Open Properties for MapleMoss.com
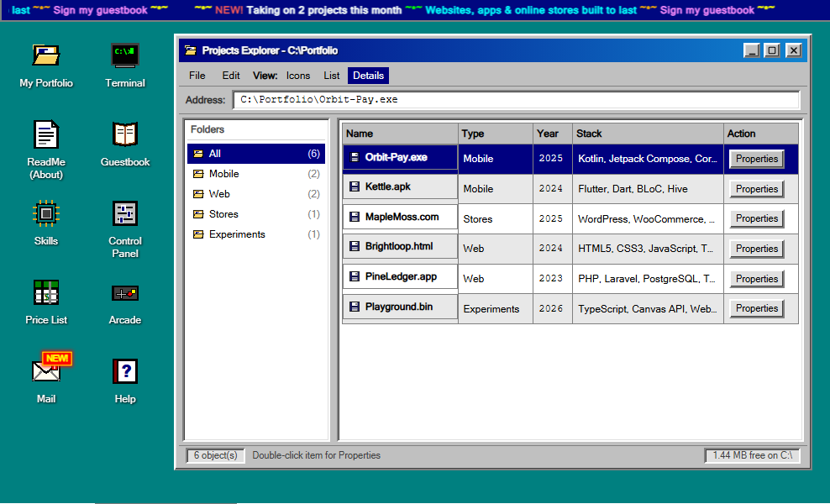The width and height of the screenshot is (830, 504). tap(756, 218)
